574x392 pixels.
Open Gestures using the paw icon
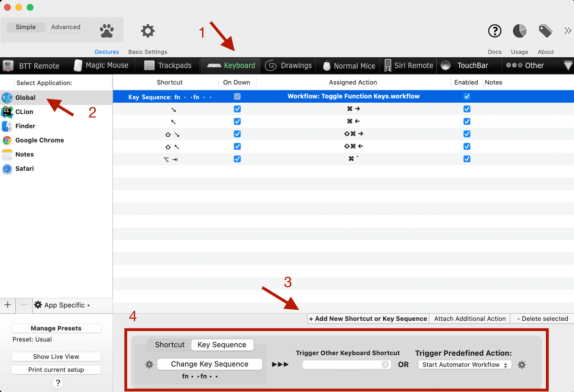106,30
